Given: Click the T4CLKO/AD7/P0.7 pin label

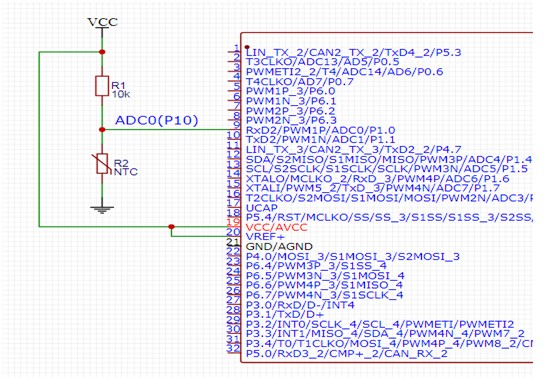Looking at the screenshot, I should tap(300, 82).
